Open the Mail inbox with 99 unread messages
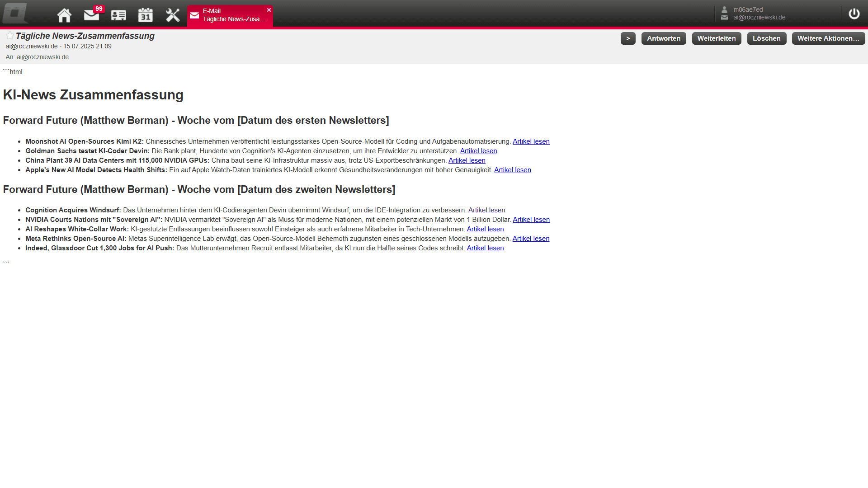868x488 pixels. click(91, 14)
